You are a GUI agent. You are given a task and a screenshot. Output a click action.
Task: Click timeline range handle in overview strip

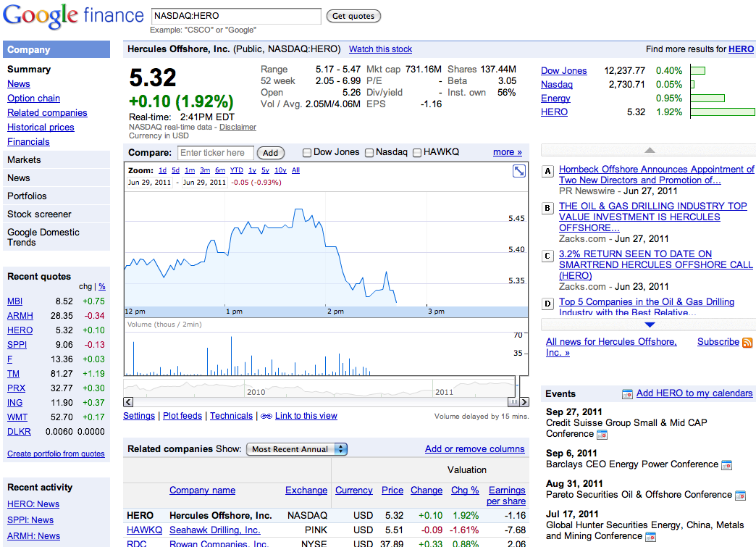(516, 386)
